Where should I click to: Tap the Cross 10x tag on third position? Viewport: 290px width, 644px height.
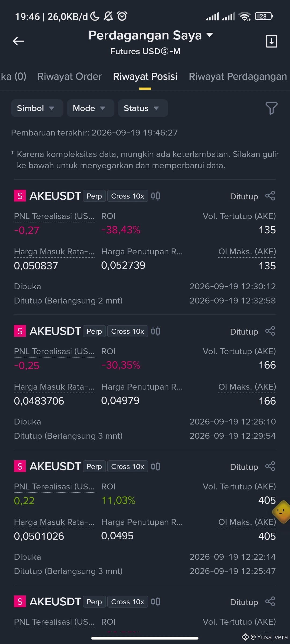[x=128, y=466]
